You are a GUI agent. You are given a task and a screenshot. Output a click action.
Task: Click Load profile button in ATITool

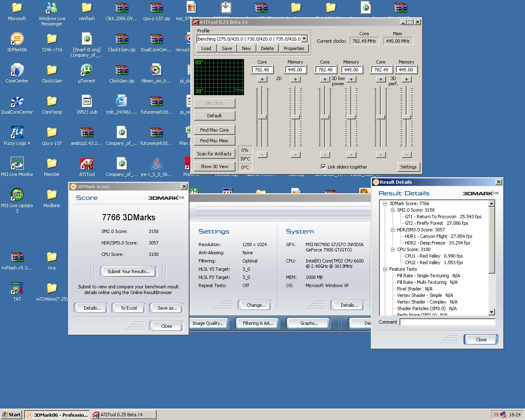coord(206,48)
